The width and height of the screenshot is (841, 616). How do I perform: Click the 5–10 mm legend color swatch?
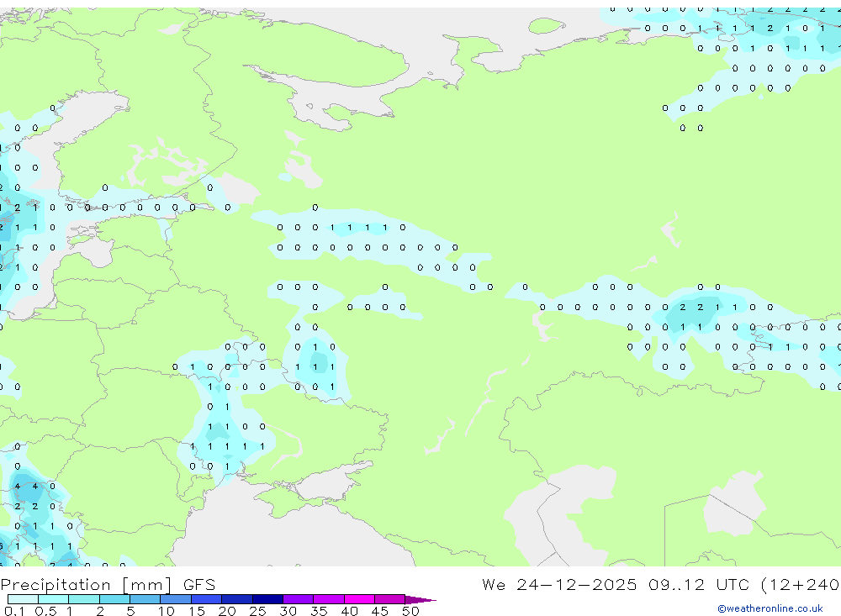tap(145, 599)
